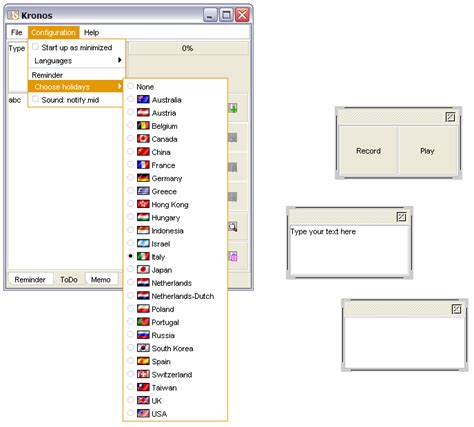Click the Germany flag icon

tap(143, 178)
